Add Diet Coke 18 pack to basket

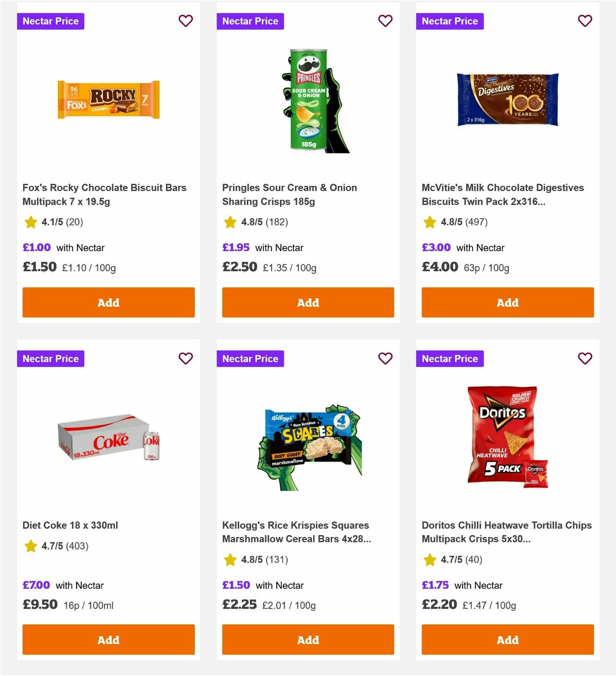pyautogui.click(x=108, y=640)
